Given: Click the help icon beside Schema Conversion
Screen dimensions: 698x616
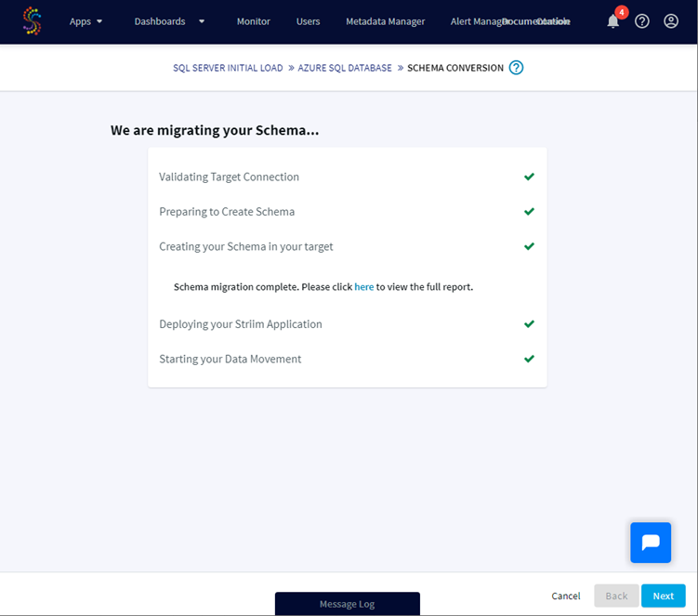Looking at the screenshot, I should click(516, 68).
